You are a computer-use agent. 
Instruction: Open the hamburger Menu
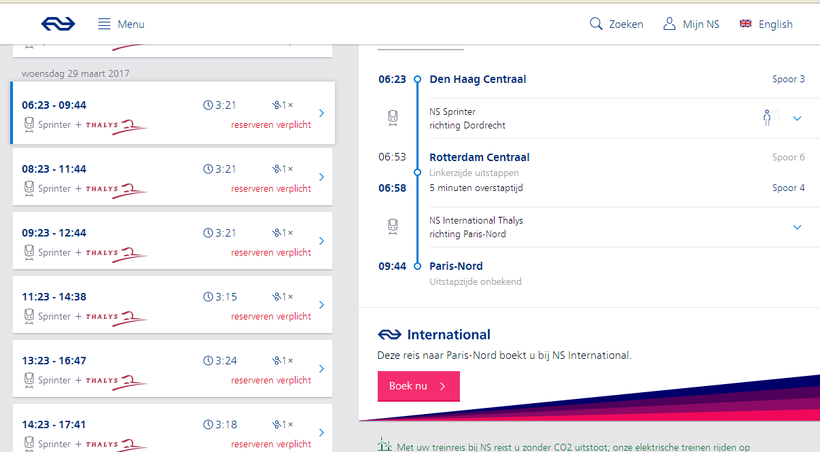click(120, 24)
